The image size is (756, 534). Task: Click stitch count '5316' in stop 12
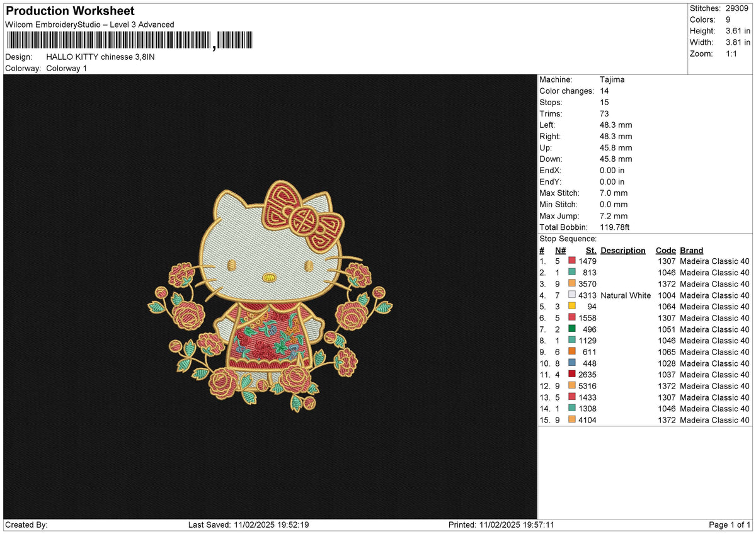click(x=587, y=385)
